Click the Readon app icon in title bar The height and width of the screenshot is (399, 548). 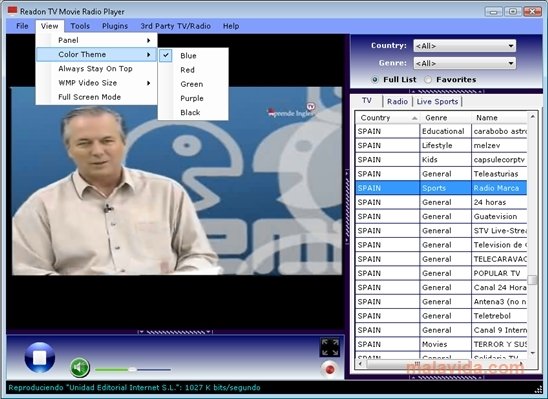coord(12,11)
